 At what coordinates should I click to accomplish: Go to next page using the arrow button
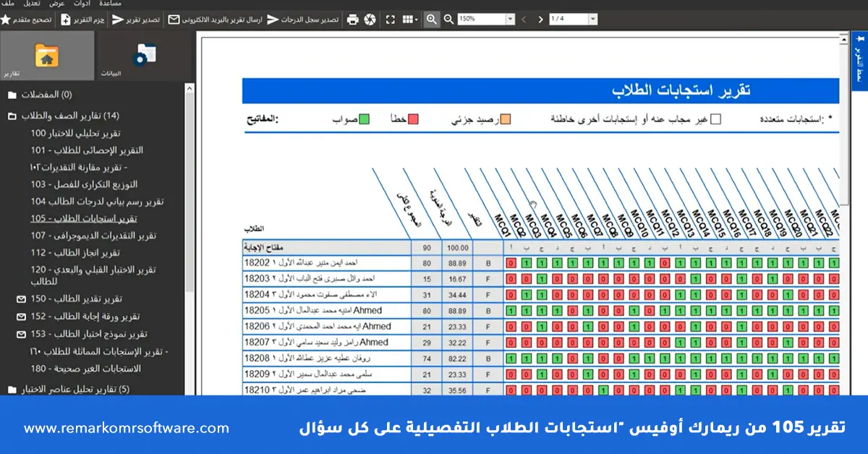point(541,20)
